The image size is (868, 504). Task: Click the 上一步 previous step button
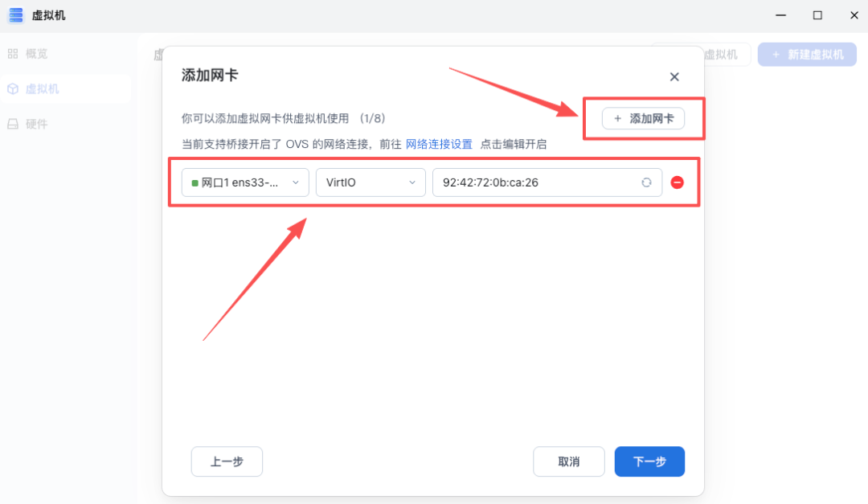[x=227, y=461]
